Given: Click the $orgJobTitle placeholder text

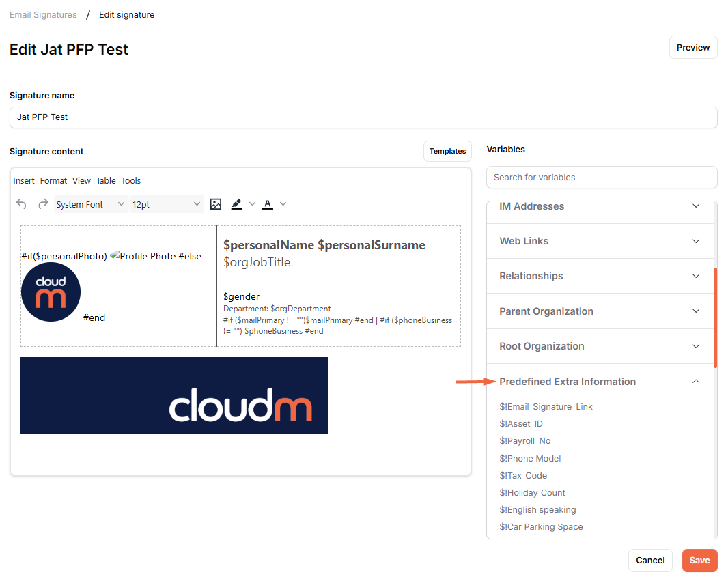Looking at the screenshot, I should point(257,262).
